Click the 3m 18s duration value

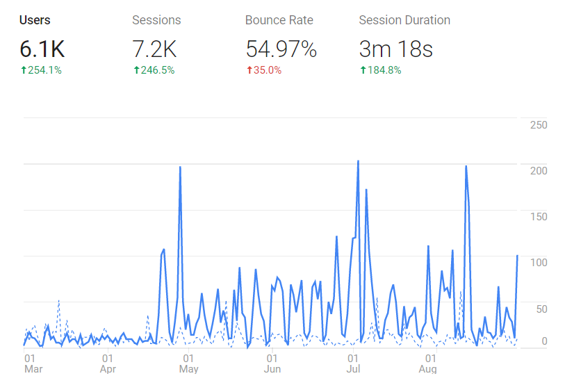pyautogui.click(x=395, y=49)
